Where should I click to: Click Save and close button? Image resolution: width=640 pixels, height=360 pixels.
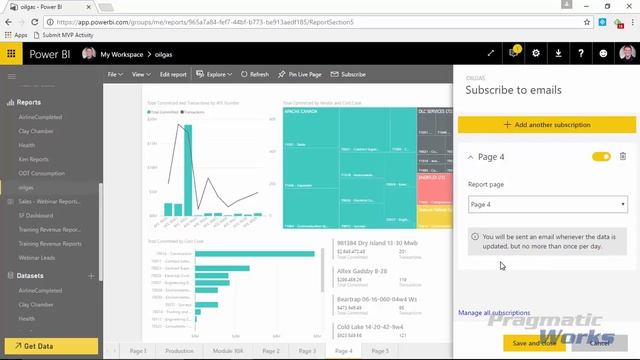coord(534,343)
